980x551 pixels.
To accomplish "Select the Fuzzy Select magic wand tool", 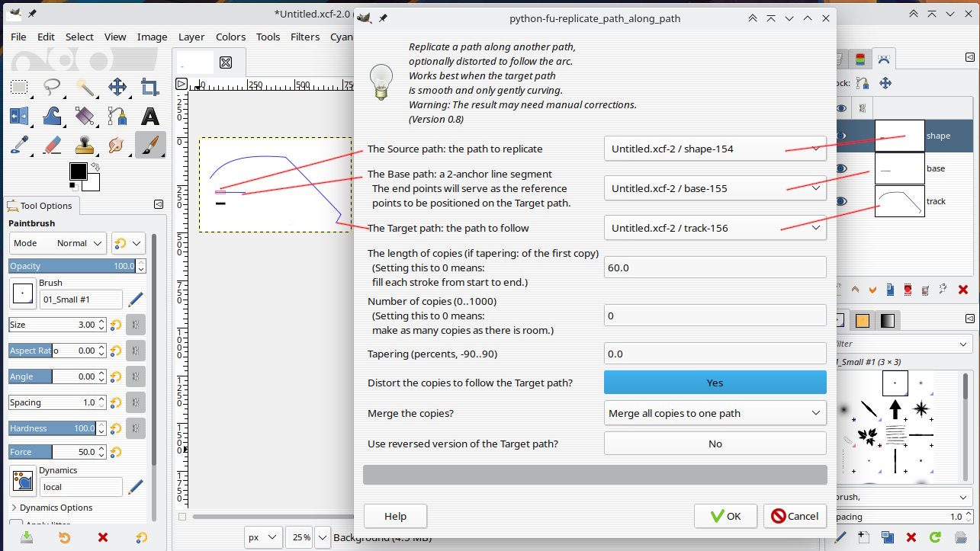I will [x=85, y=87].
